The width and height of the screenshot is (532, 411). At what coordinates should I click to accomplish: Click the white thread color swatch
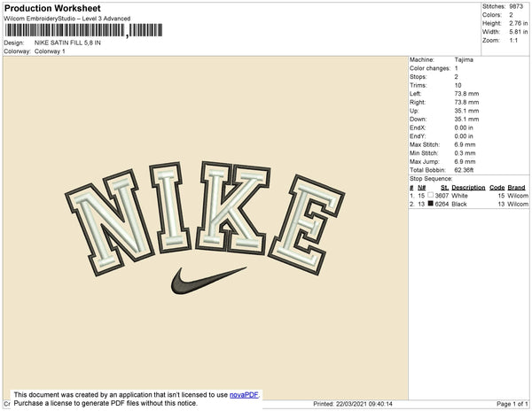(431, 195)
